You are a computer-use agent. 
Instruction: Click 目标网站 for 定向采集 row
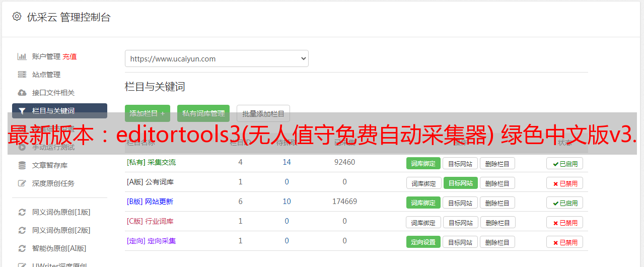460,242
